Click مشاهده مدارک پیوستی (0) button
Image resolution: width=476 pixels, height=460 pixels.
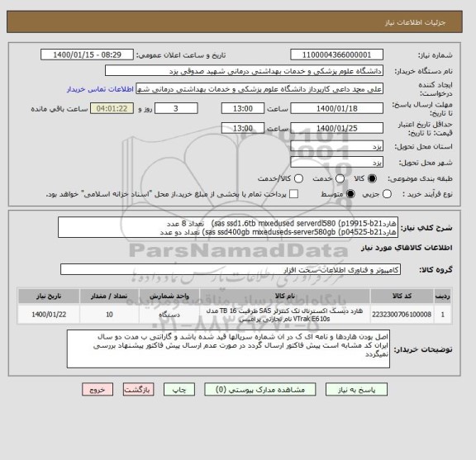pos(260,389)
